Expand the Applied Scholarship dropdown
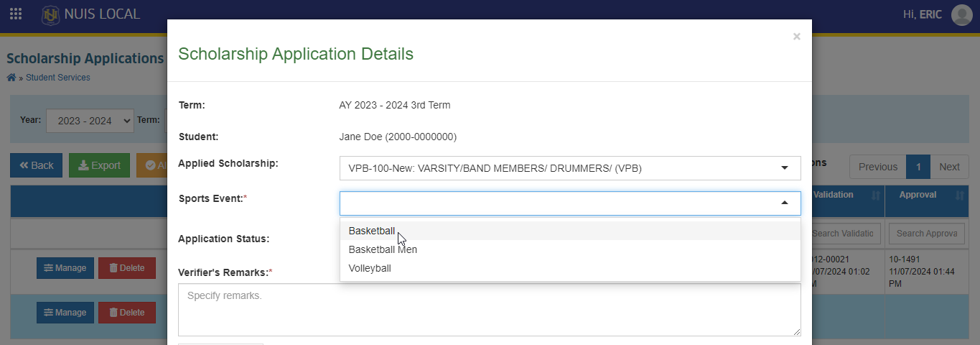The height and width of the screenshot is (345, 980). tap(570, 168)
